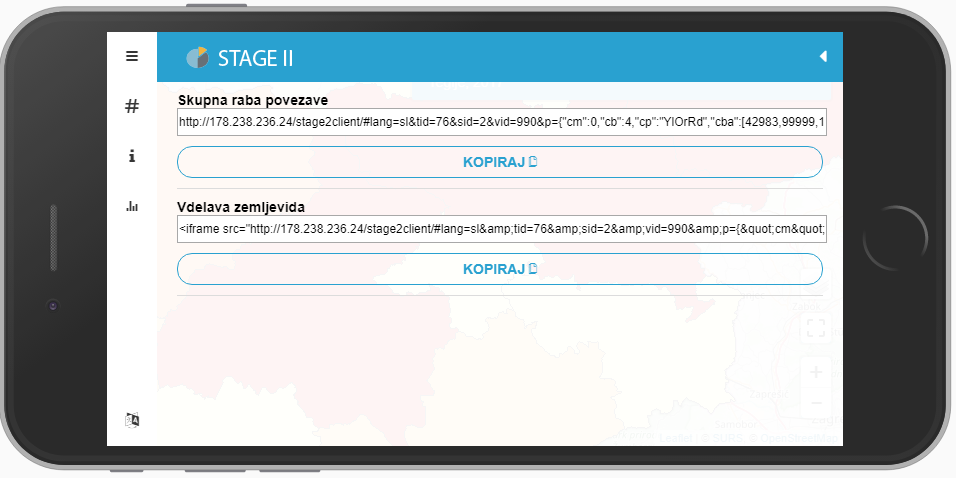Copy embed code with second KOPIRAJ button
The height and width of the screenshot is (478, 956).
pos(500,269)
